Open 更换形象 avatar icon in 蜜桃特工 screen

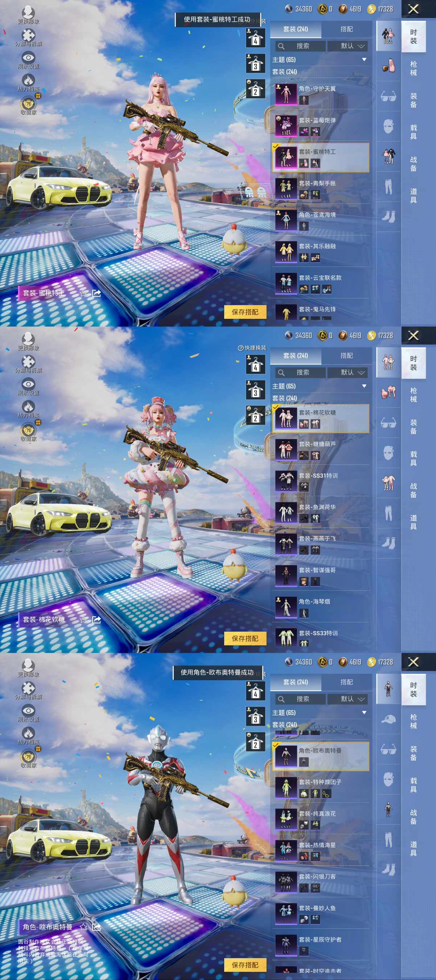point(29,12)
